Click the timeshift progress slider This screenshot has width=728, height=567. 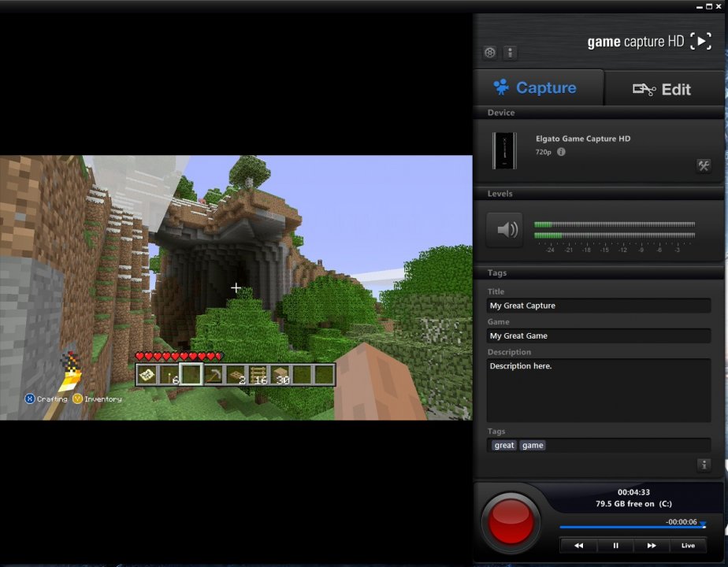pyautogui.click(x=633, y=527)
